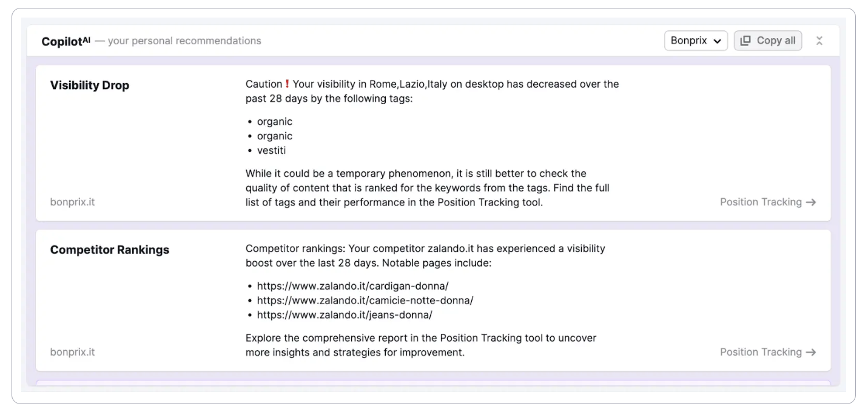This screenshot has width=868, height=415.
Task: Click the chevron on the Bonprix selector
Action: (x=718, y=41)
